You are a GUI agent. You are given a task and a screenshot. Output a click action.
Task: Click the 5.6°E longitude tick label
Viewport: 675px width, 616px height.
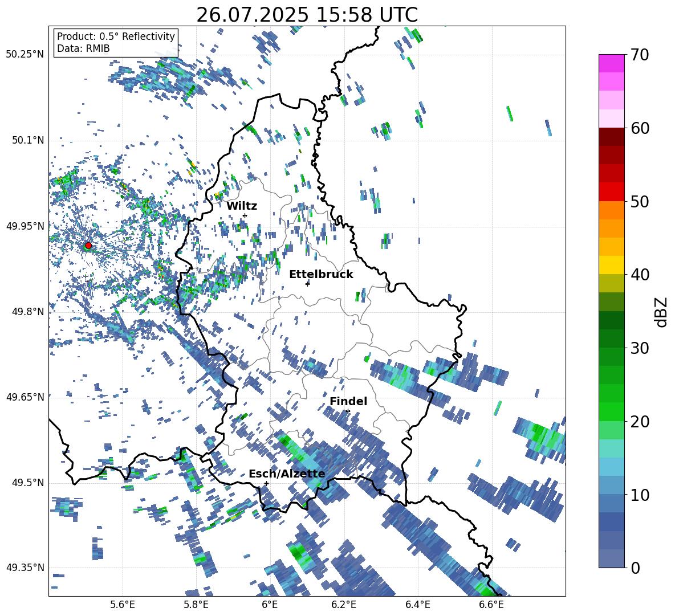tap(123, 605)
